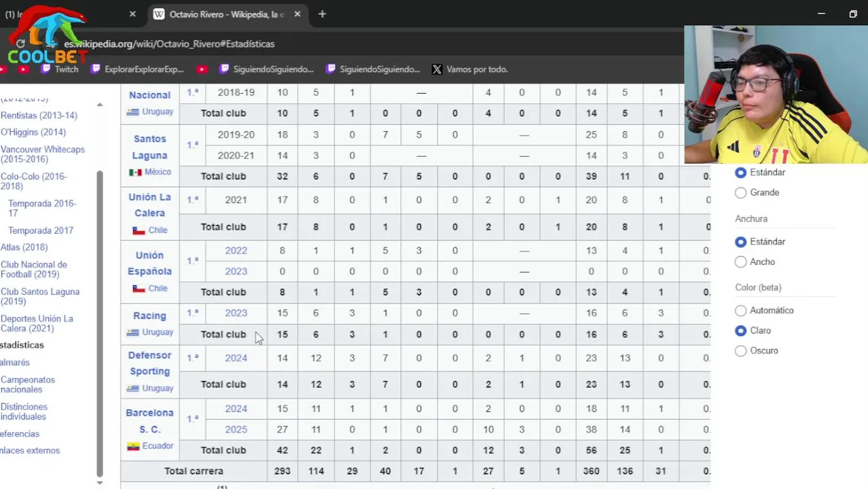
Task: Open the X bookmark 'Vamos por todo.'
Action: coord(469,69)
